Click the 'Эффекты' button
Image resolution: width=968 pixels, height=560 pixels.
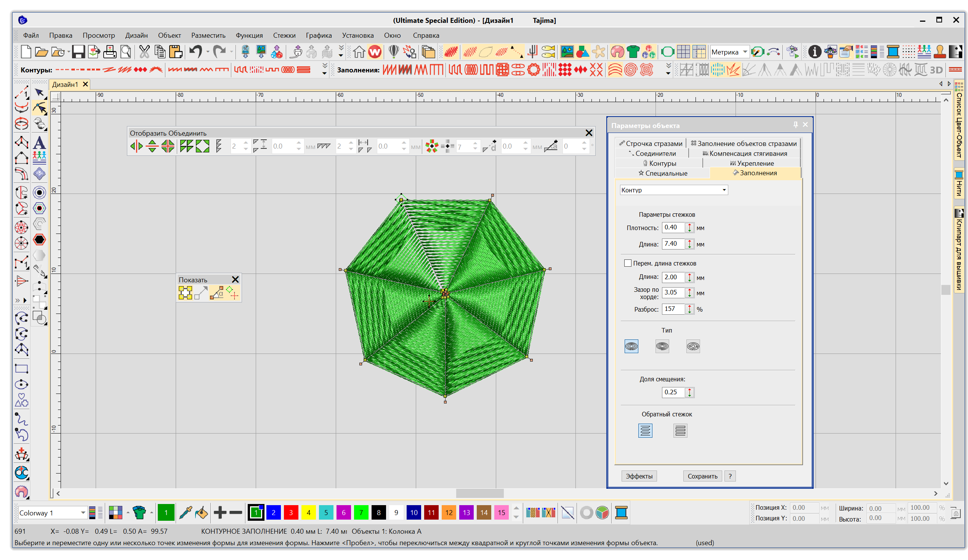[639, 476]
